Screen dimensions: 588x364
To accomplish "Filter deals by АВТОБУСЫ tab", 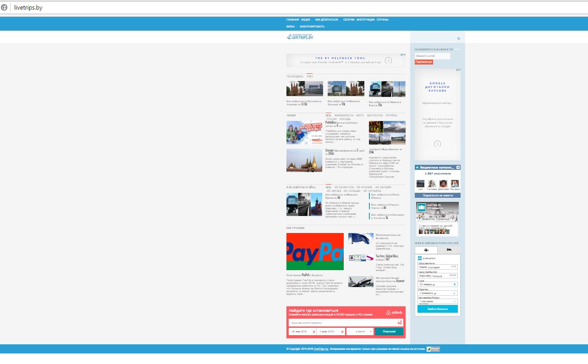I will (x=375, y=115).
